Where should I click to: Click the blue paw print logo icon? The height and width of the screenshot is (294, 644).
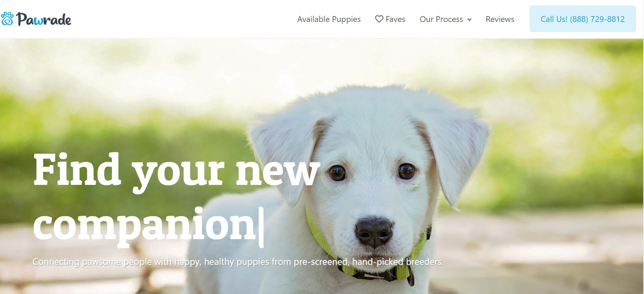pyautogui.click(x=7, y=19)
